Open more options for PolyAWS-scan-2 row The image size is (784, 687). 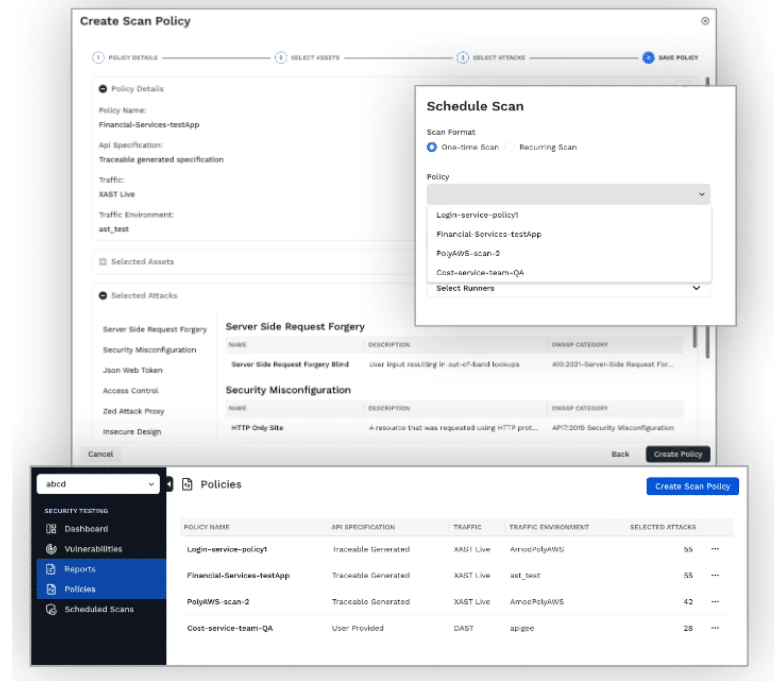pyautogui.click(x=715, y=602)
